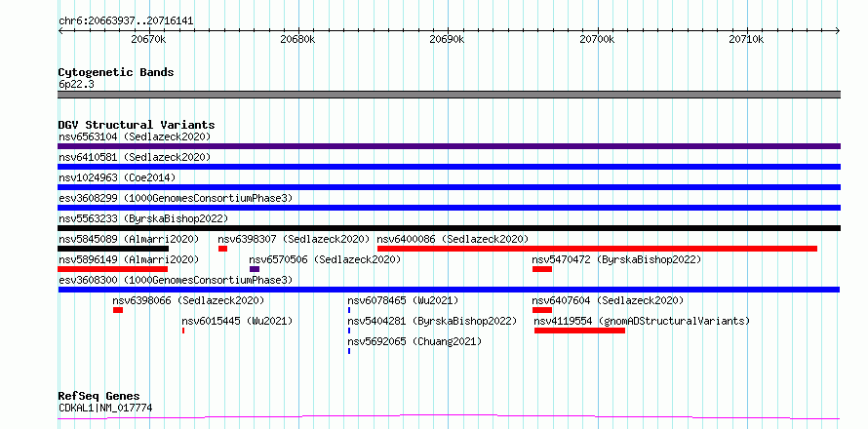
Task: Click the 20690k ruler position label
Action: 447,39
